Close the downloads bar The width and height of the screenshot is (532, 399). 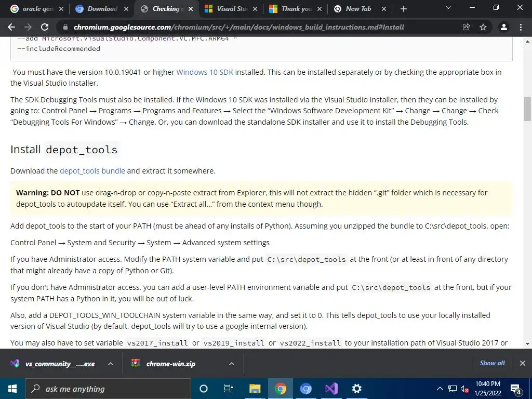click(x=523, y=363)
